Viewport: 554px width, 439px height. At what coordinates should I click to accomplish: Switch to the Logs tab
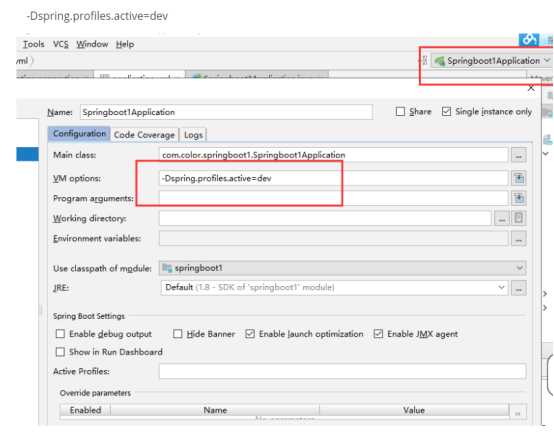coord(193,135)
